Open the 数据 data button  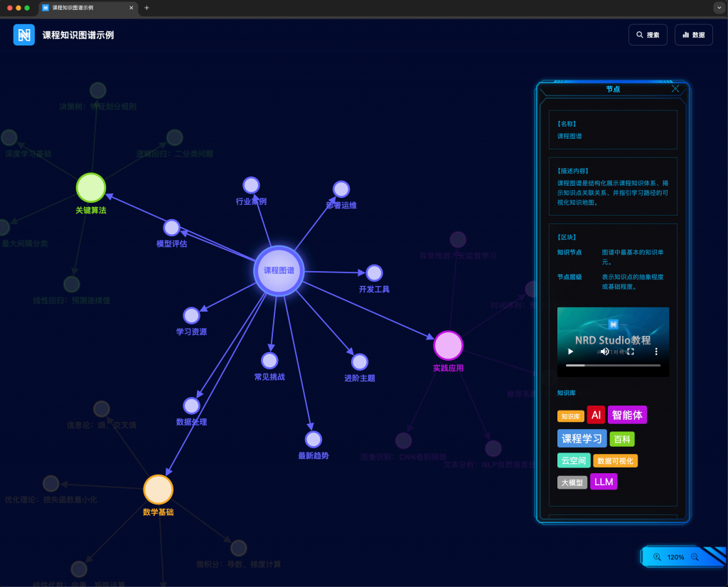click(693, 35)
